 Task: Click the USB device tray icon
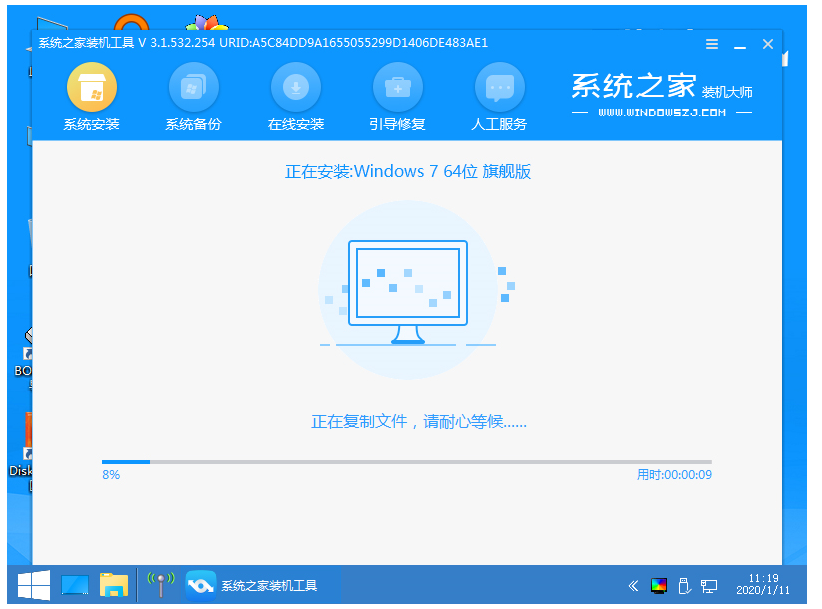tap(684, 586)
